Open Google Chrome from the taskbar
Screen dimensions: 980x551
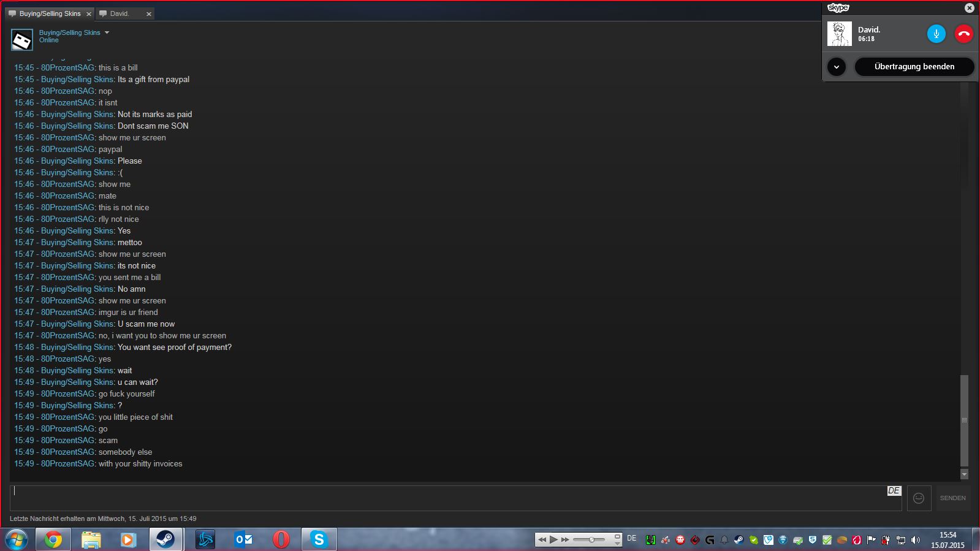(x=53, y=539)
